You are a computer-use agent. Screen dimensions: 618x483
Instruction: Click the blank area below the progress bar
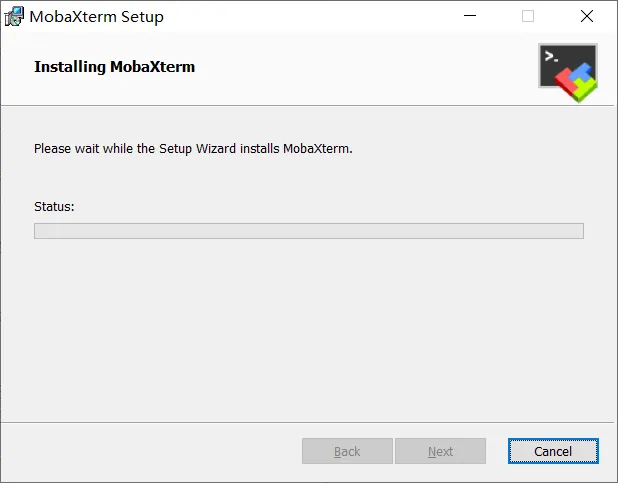point(309,327)
